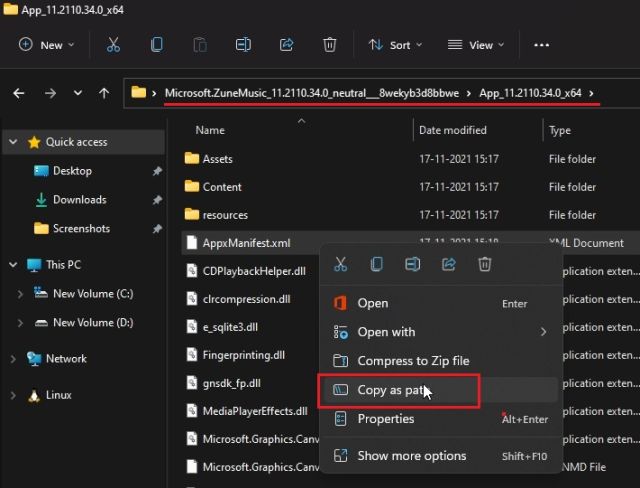Go back with the left arrow
The image size is (640, 488).
(x=18, y=93)
